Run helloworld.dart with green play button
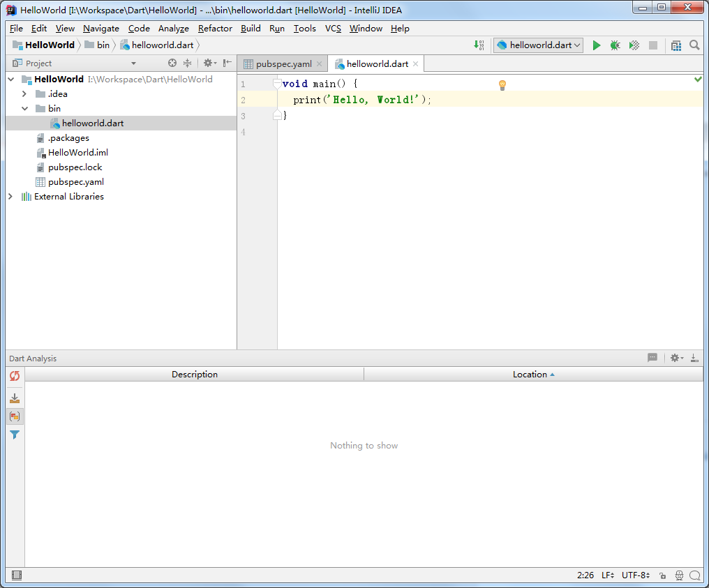 click(x=597, y=45)
